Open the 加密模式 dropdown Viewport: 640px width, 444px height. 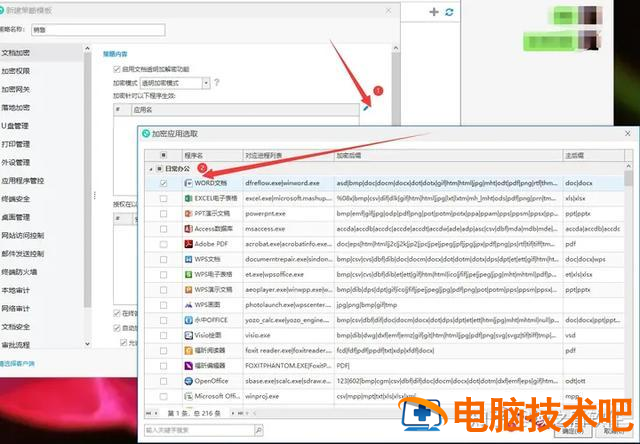206,83
